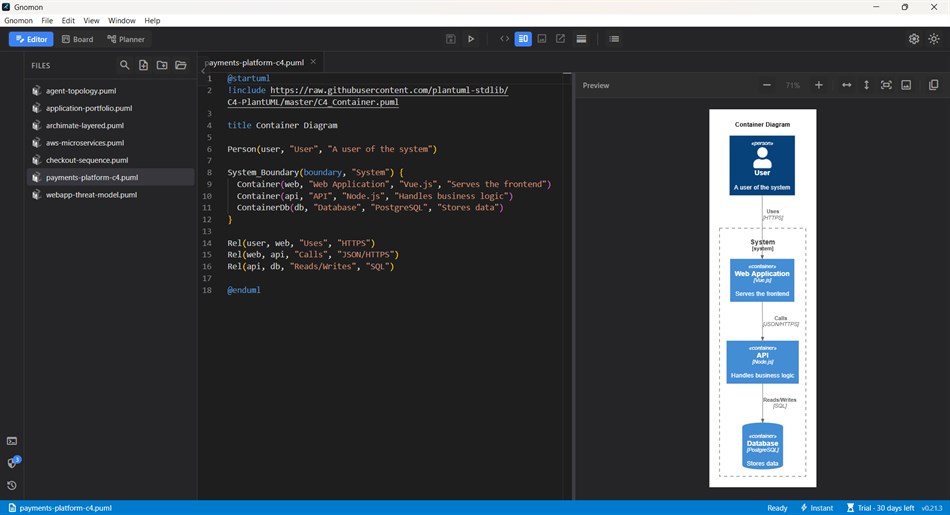Fit diagram to screen icon

[x=886, y=85]
